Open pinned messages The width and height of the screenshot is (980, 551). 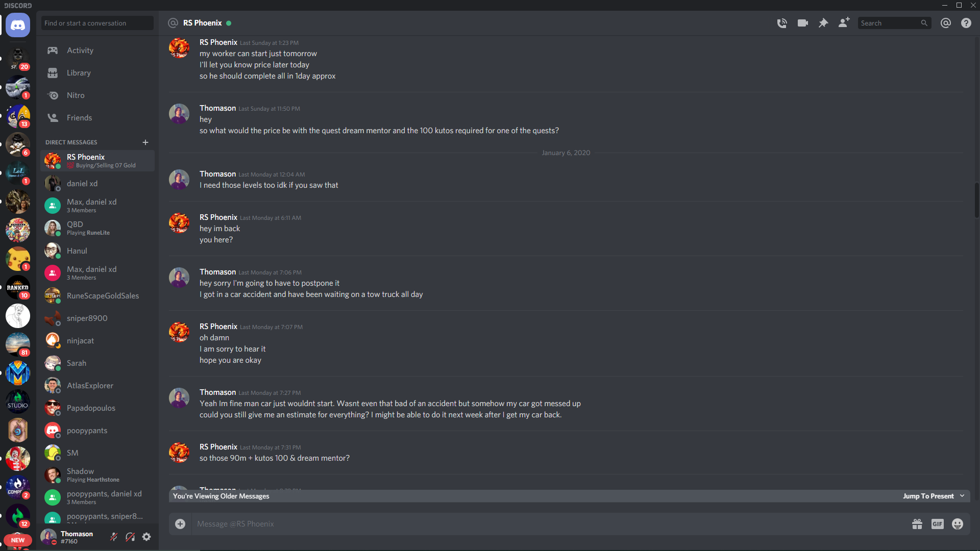coord(823,23)
